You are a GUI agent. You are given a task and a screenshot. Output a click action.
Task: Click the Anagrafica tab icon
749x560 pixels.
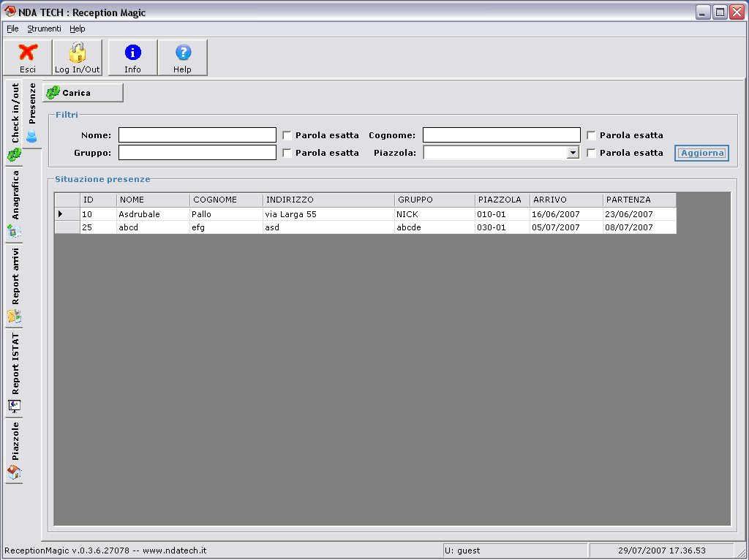(15, 232)
